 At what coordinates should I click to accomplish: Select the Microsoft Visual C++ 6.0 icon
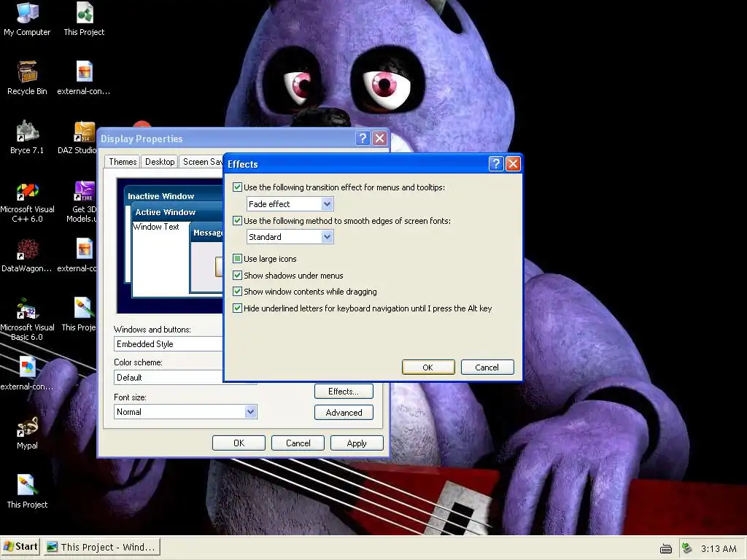pyautogui.click(x=27, y=203)
